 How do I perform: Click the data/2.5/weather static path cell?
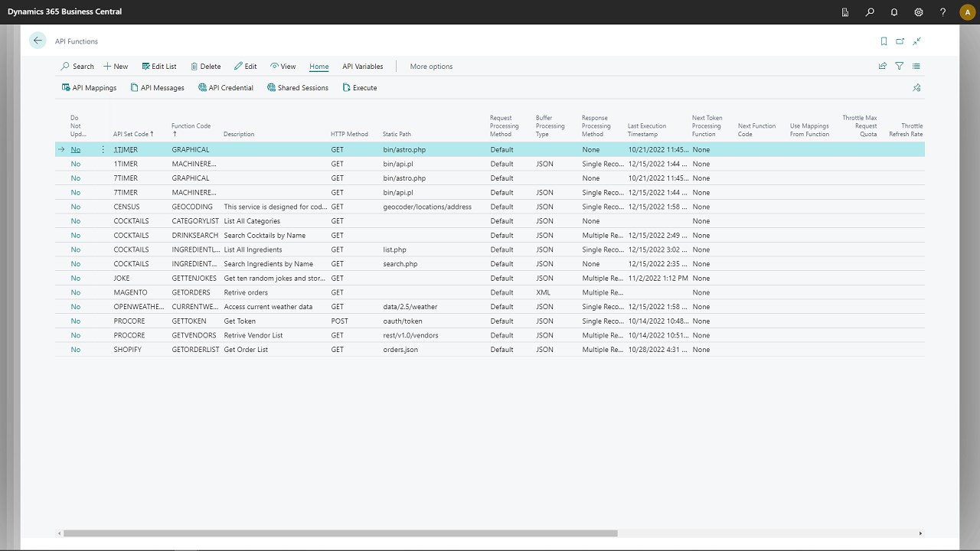point(410,307)
